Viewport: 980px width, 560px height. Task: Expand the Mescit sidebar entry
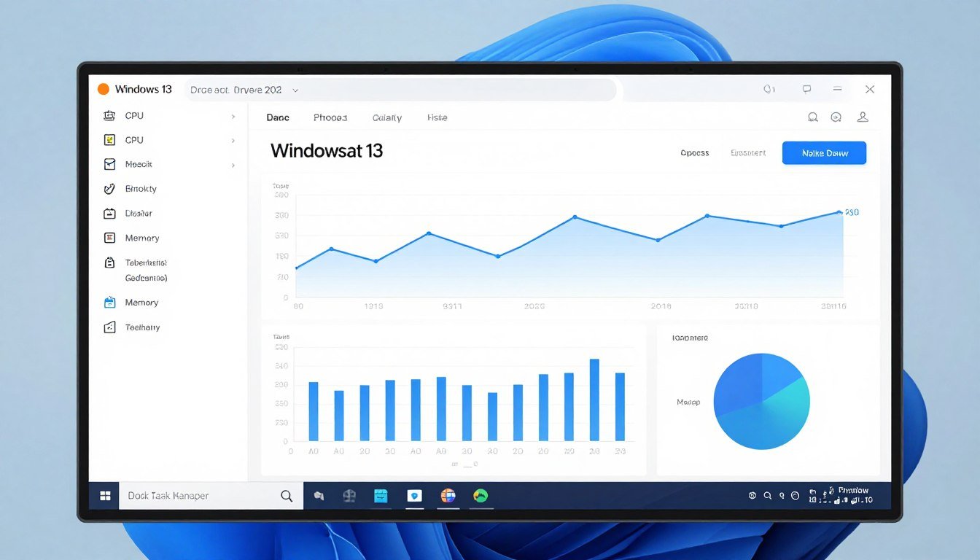[233, 164]
